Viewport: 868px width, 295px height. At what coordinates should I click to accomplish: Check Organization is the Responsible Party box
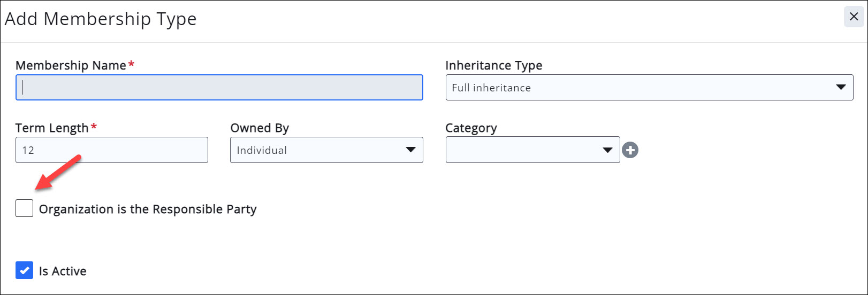[25, 208]
